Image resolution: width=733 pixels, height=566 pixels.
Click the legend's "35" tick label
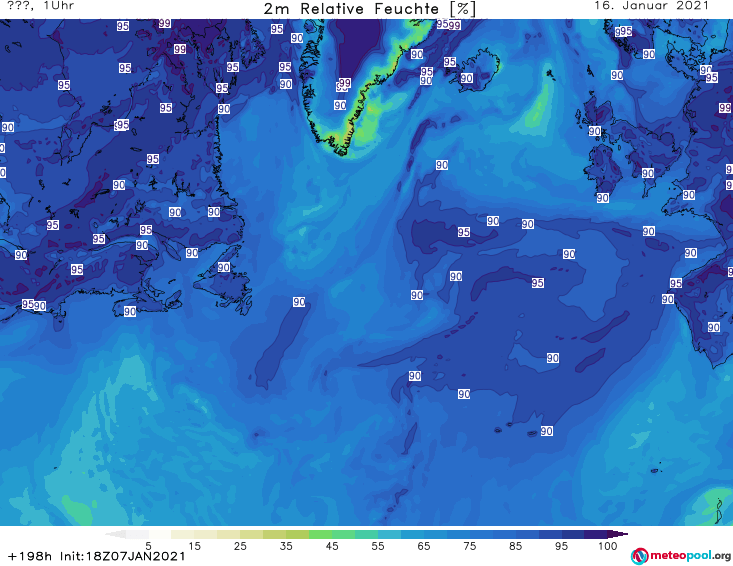[x=286, y=546]
